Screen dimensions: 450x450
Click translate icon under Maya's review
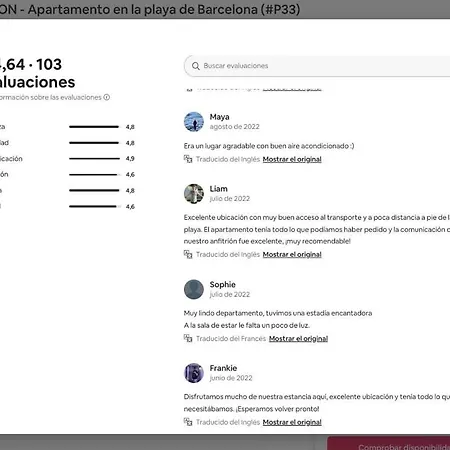pyautogui.click(x=188, y=159)
